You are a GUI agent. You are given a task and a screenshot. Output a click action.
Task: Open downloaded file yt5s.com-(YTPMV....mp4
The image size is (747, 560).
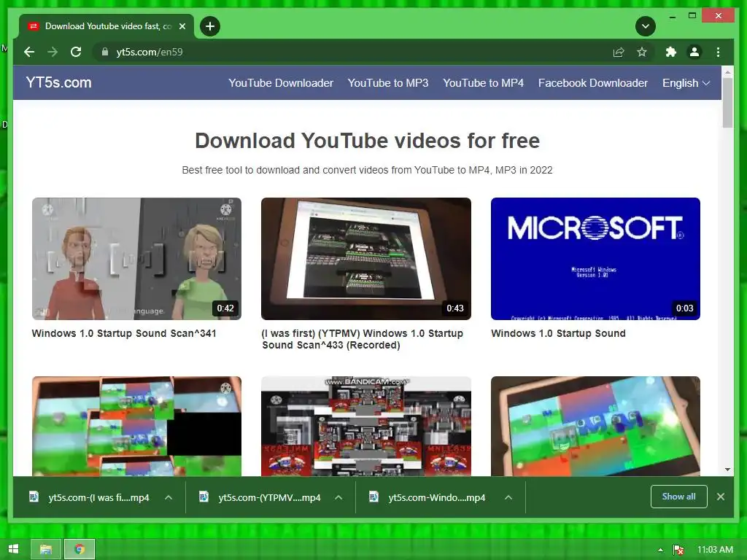260,497
